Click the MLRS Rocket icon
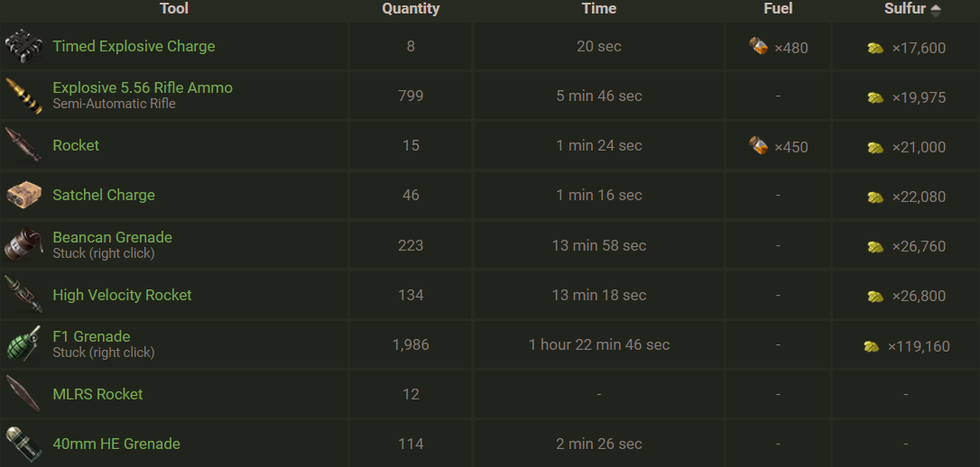 coord(23,394)
